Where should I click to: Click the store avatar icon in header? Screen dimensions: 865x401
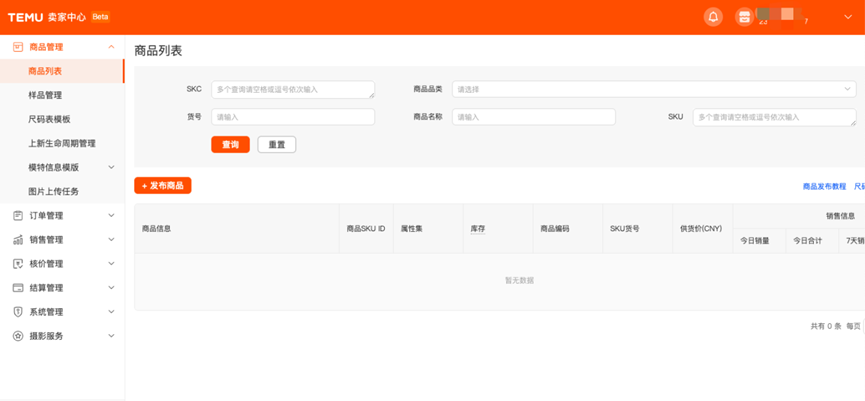pos(744,17)
